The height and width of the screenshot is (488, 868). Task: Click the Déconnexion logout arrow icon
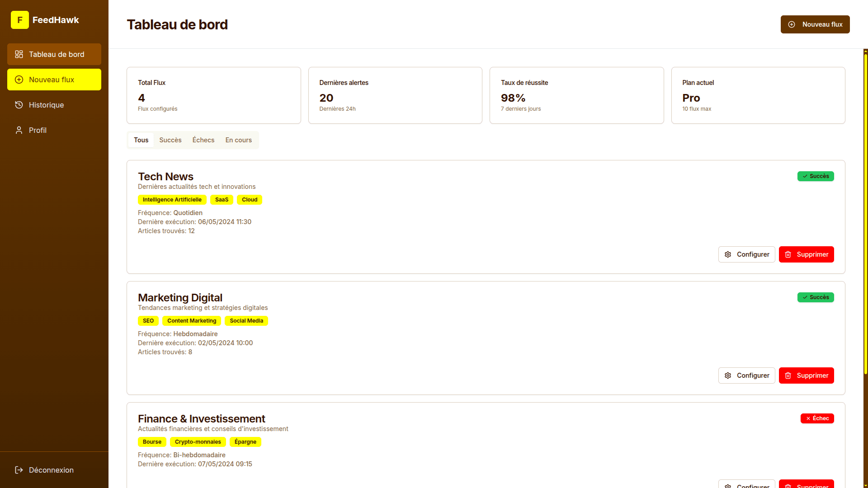point(19,470)
